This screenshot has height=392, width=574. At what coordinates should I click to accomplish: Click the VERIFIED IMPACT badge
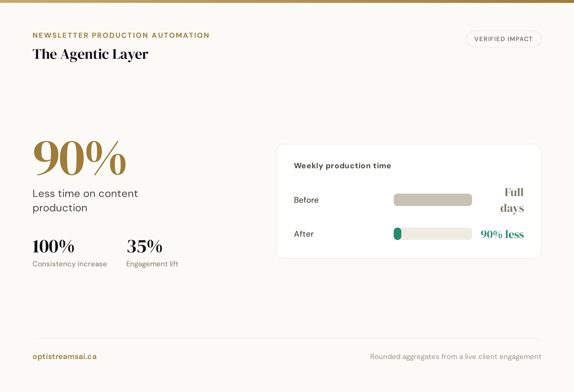(504, 39)
